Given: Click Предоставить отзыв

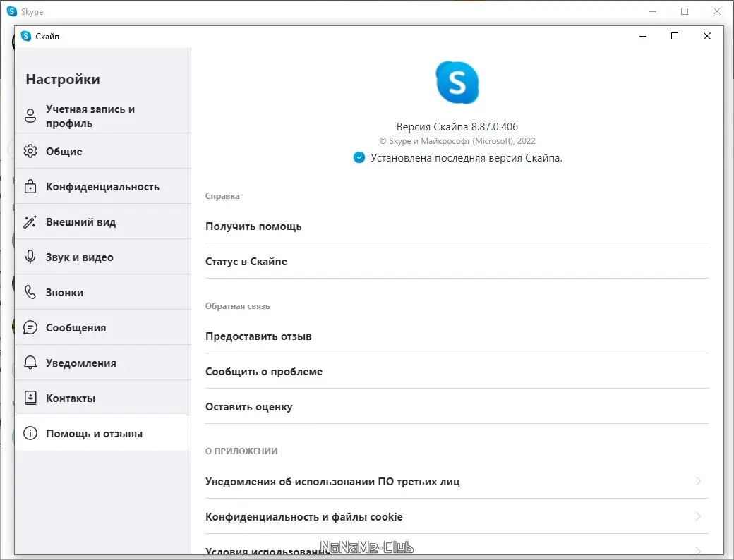Looking at the screenshot, I should 457,336.
